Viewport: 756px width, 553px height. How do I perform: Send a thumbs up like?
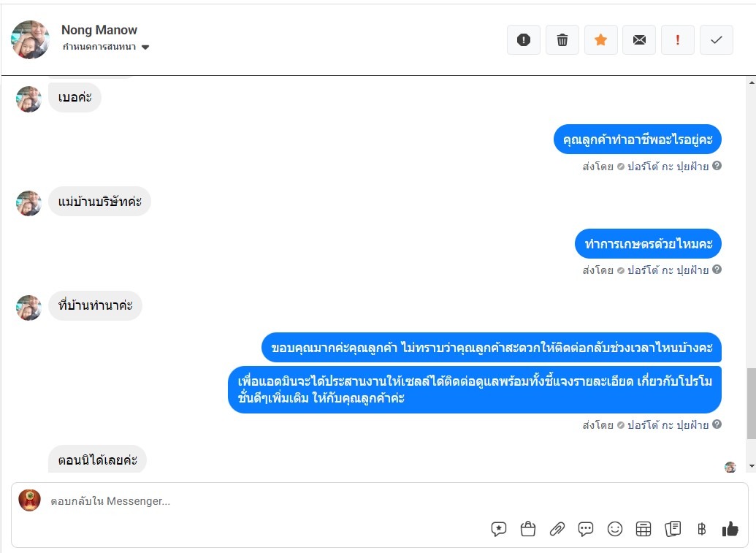tap(730, 529)
